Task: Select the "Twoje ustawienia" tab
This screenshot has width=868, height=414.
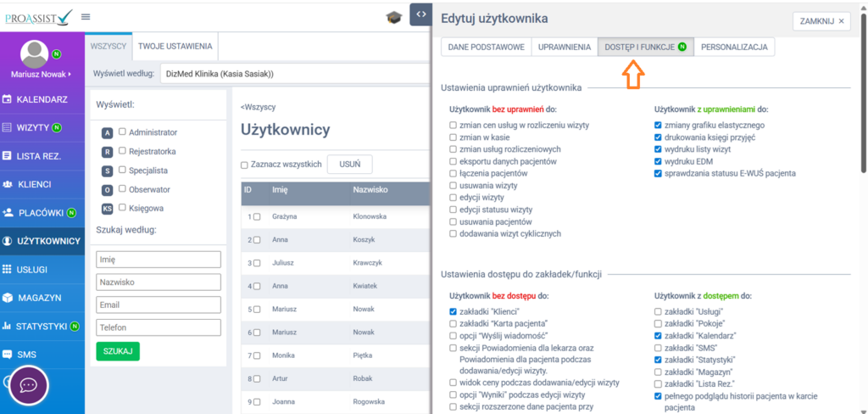Action: tap(176, 46)
